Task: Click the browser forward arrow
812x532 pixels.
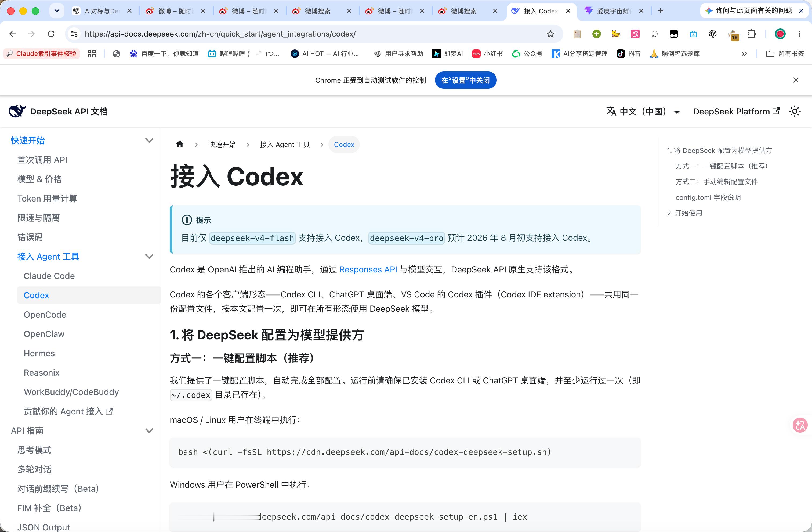Action: tap(32, 34)
